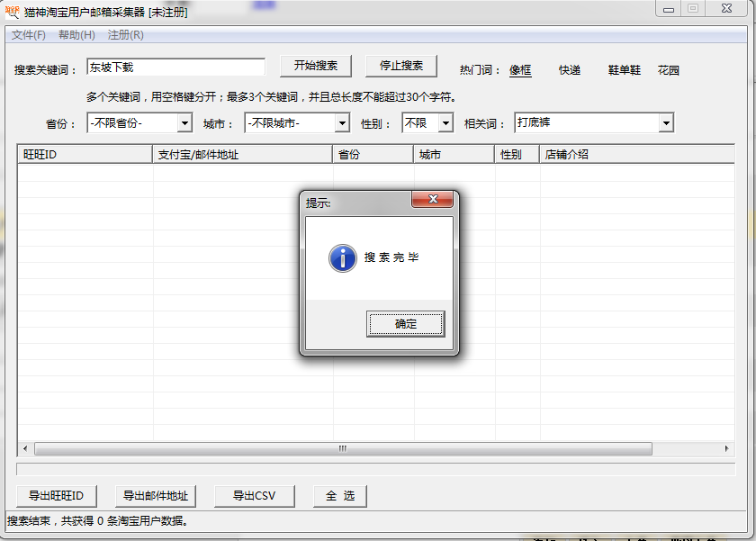The image size is (756, 541).
Task: Click the 确定 button in the dialog
Action: (405, 323)
